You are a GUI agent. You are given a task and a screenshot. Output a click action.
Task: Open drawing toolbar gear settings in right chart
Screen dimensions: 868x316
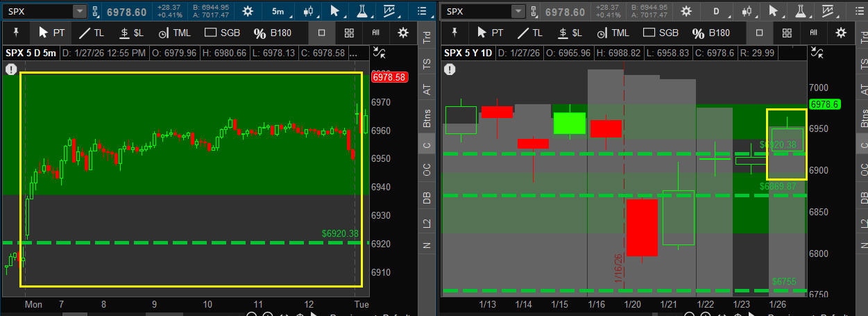point(841,33)
